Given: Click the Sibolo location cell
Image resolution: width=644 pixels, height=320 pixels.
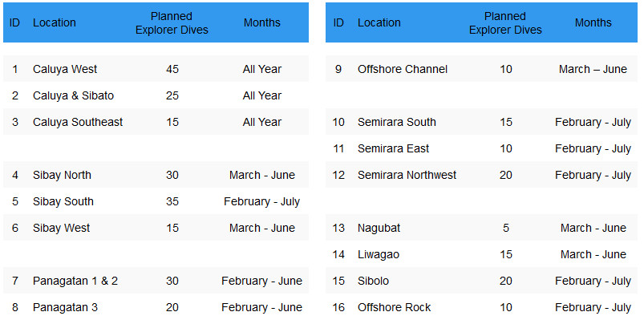Looking at the screenshot, I should 373,281.
